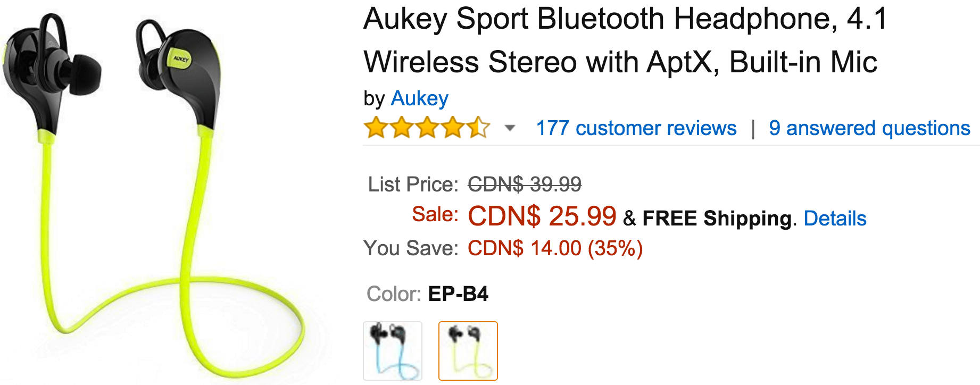This screenshot has width=980, height=385.
Task: Click the first gold rating star
Action: coord(376,128)
